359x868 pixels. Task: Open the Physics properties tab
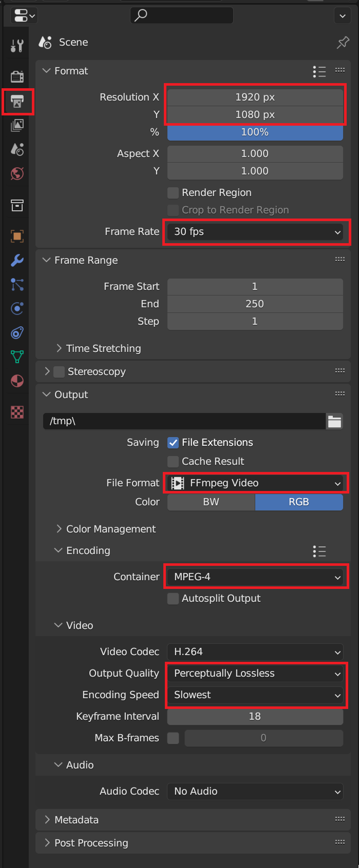[x=17, y=308]
